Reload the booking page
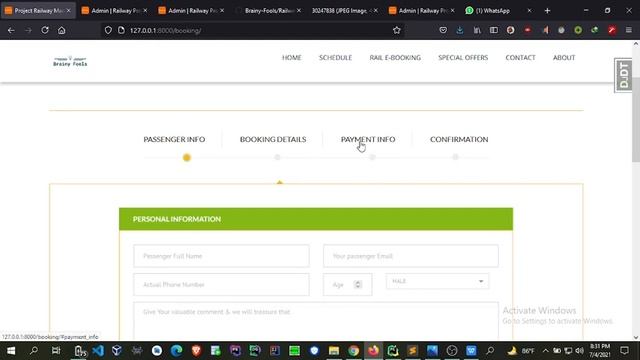Viewport: 640px width, 360px height. pos(45,30)
